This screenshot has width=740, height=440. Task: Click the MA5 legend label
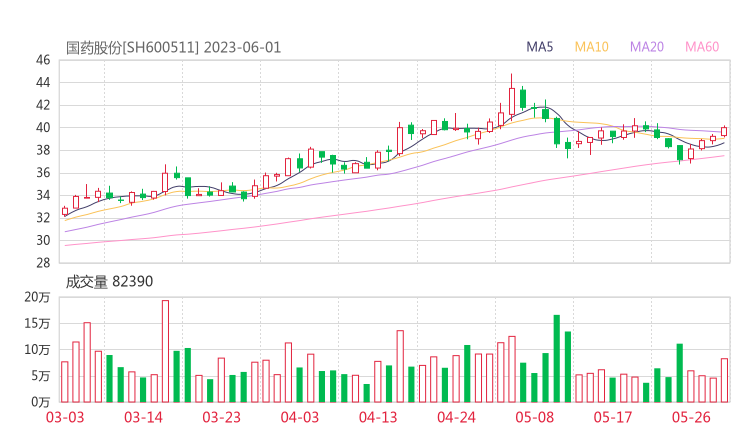(x=539, y=47)
